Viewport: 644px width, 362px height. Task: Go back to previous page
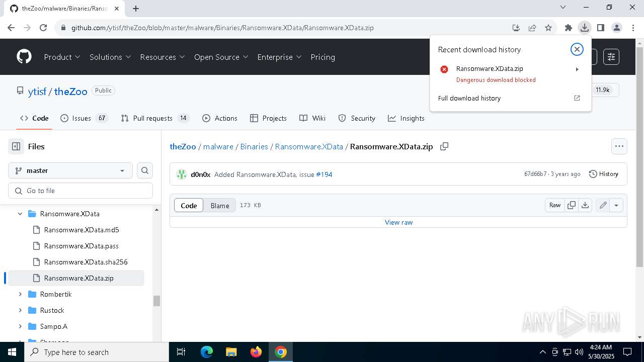coord(11,28)
